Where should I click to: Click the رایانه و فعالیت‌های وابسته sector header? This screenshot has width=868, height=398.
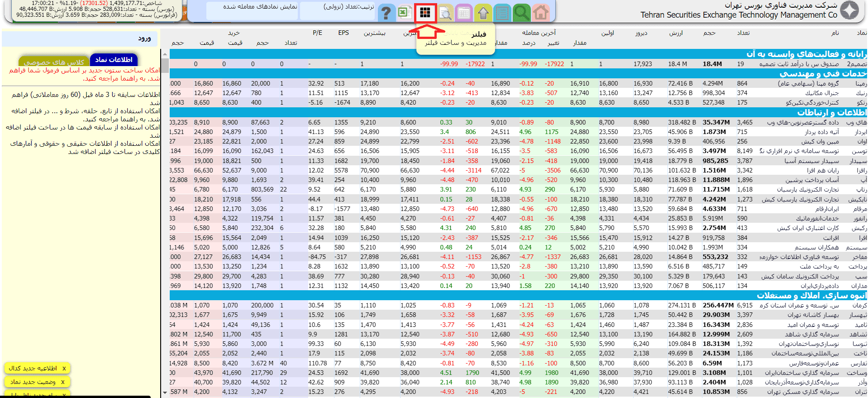pyautogui.click(x=518, y=54)
